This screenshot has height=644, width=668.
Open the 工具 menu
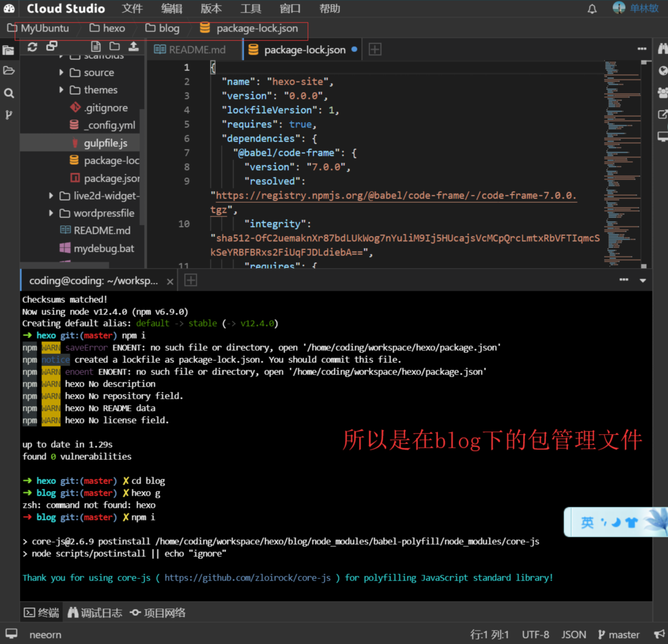point(250,9)
